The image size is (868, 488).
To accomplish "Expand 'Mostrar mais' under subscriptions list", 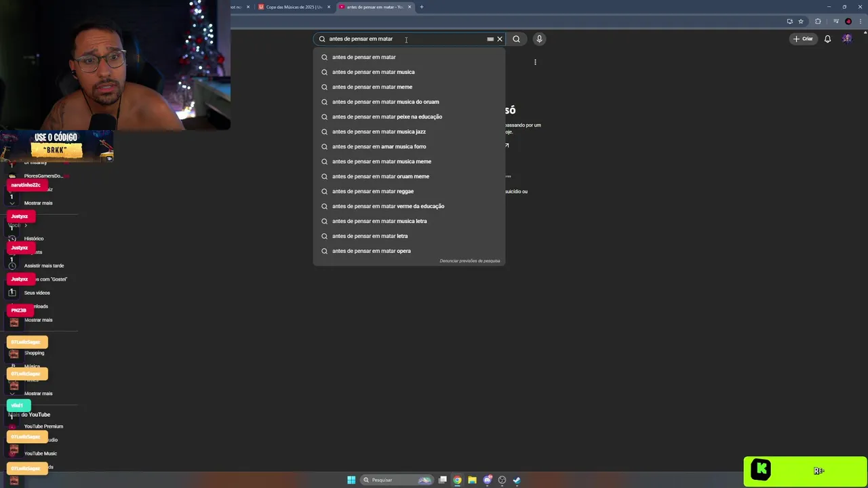I will (x=38, y=203).
